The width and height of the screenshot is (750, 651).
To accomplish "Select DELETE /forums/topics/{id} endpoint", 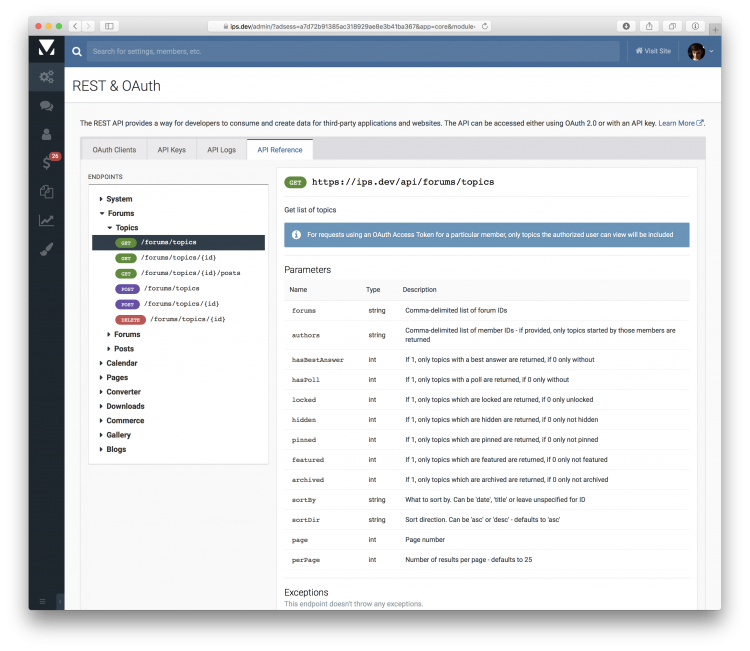I will tap(170, 319).
